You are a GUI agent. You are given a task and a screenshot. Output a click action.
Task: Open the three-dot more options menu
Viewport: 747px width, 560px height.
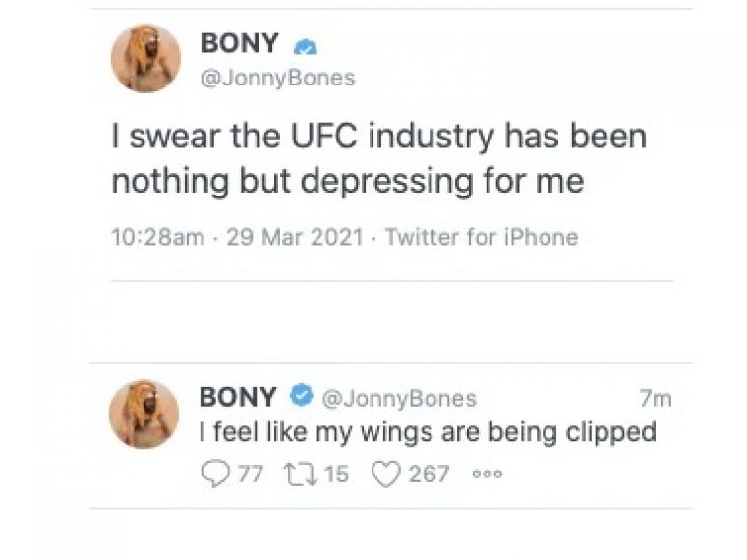487,475
